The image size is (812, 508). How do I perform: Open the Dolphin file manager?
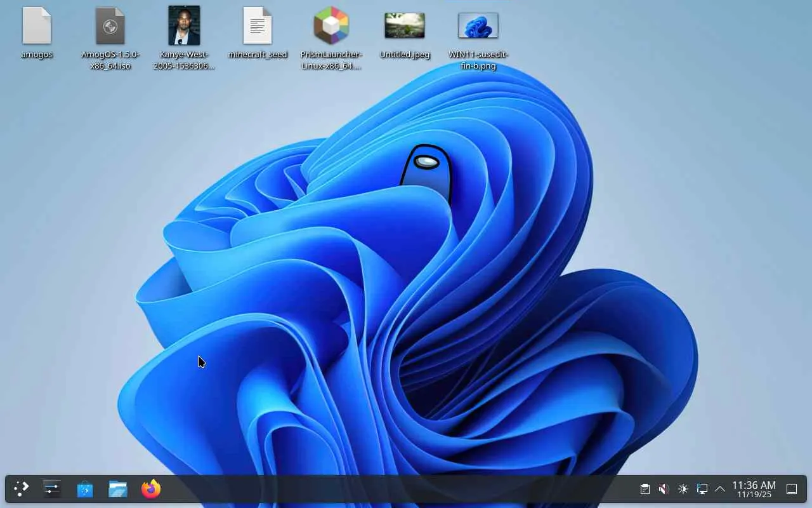[x=118, y=489]
